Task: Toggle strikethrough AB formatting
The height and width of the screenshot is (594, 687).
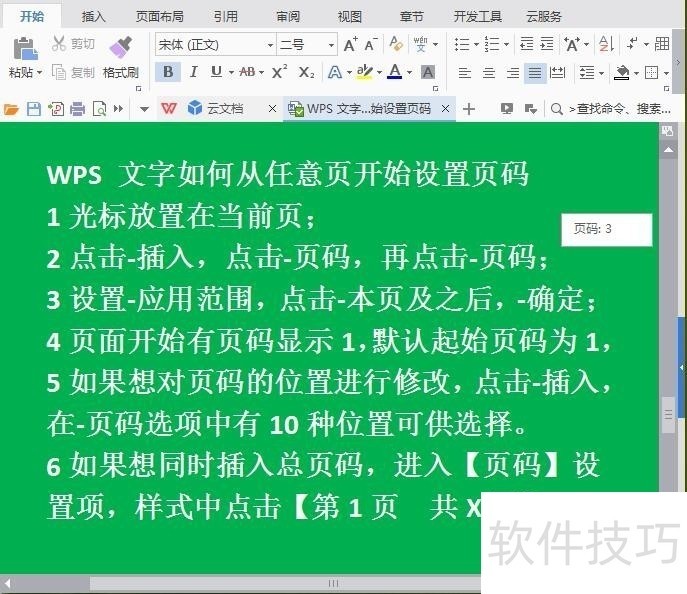Action: pyautogui.click(x=248, y=72)
